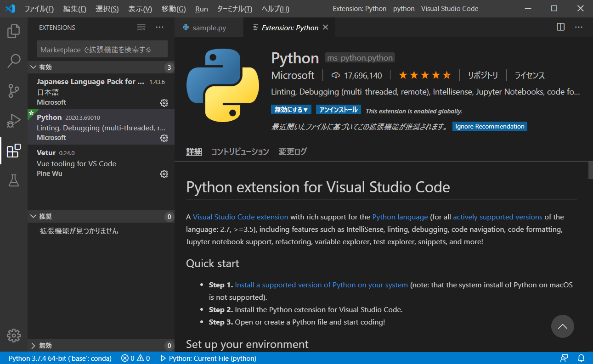The image size is (593, 364).
Task: Click Python: Current File debug configuration
Action: [208, 358]
